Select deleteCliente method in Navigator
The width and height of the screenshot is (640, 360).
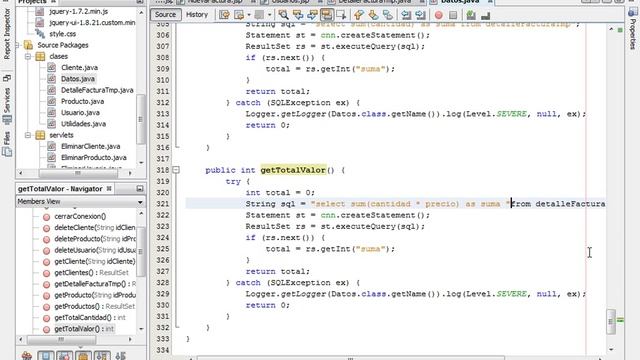click(x=95, y=228)
